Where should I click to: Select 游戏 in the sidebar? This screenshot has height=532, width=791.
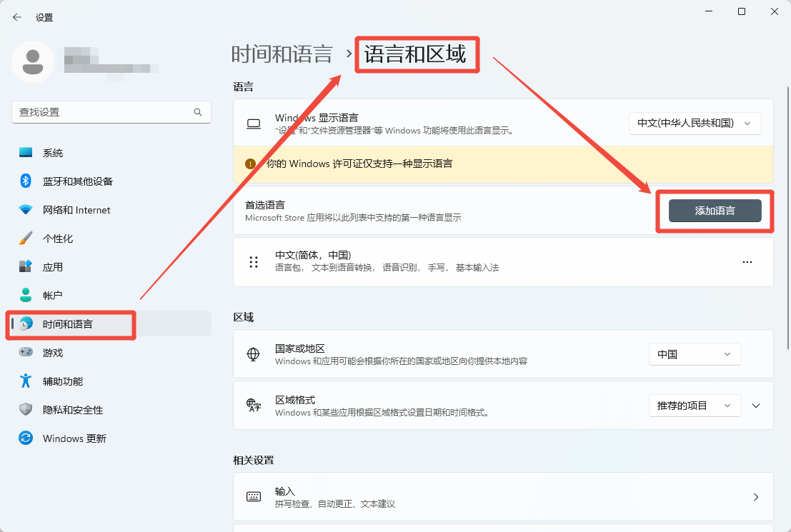click(111, 353)
